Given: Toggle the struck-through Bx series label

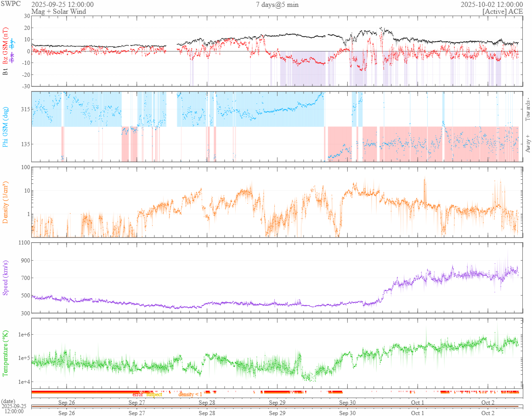Looking at the screenshot, I should pyautogui.click(x=12, y=58).
